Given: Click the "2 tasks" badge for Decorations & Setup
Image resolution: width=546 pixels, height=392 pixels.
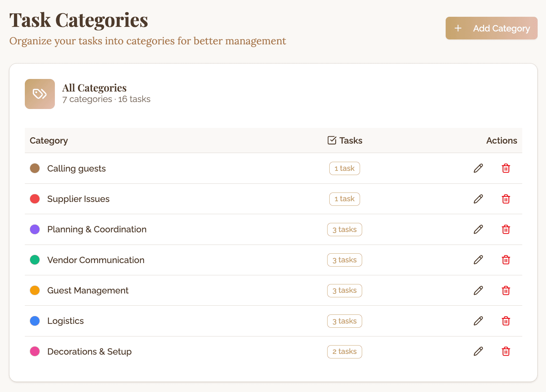Looking at the screenshot, I should (345, 351).
